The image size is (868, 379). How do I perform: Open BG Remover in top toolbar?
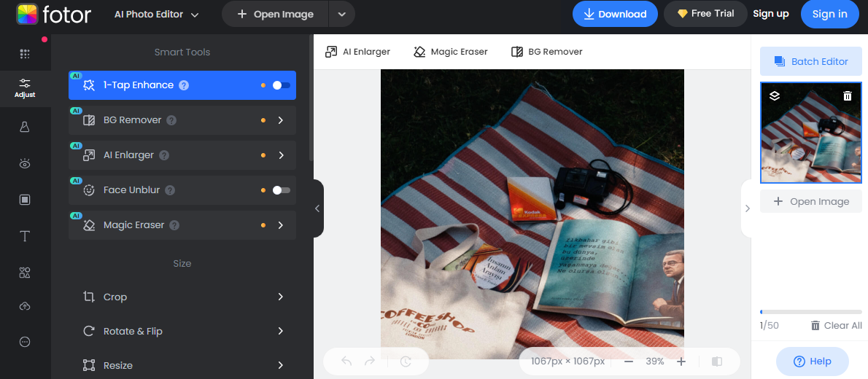point(547,52)
